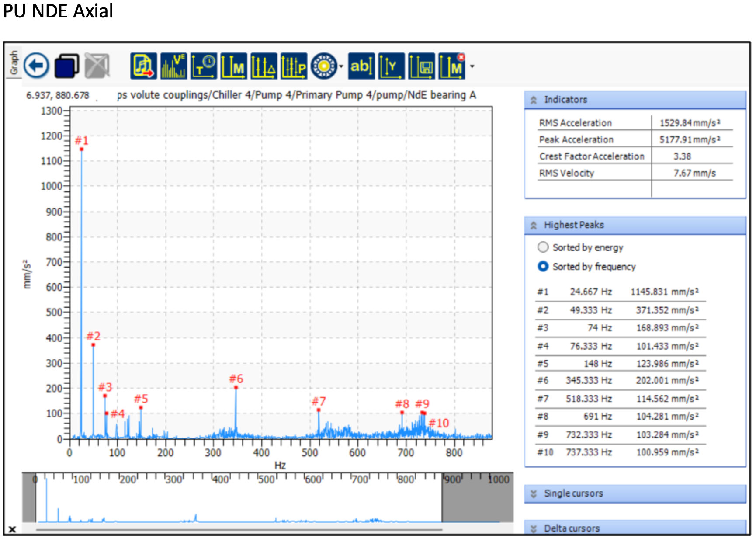756x542 pixels.
Task: Switch to the vertical Graph tab
Action: tap(14, 63)
